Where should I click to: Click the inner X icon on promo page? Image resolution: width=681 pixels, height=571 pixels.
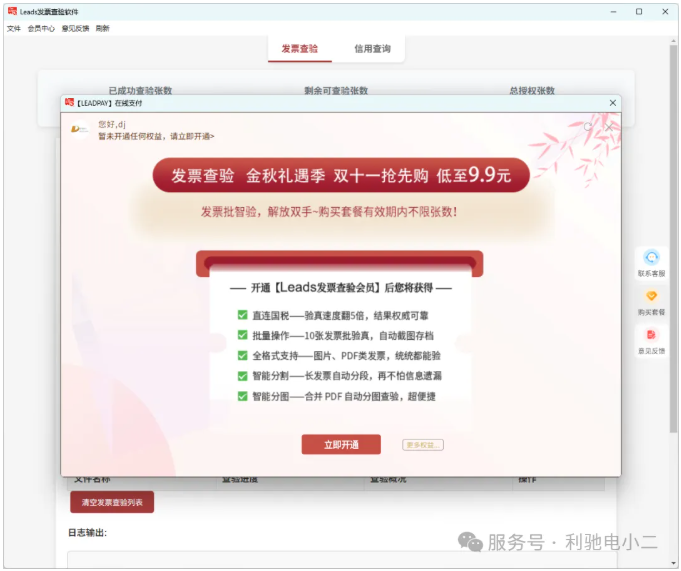(609, 127)
